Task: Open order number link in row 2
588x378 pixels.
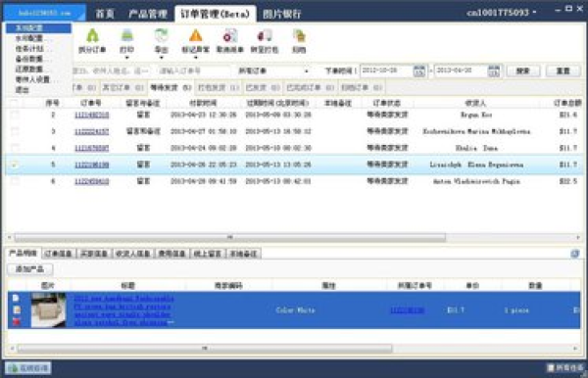Action: point(92,115)
